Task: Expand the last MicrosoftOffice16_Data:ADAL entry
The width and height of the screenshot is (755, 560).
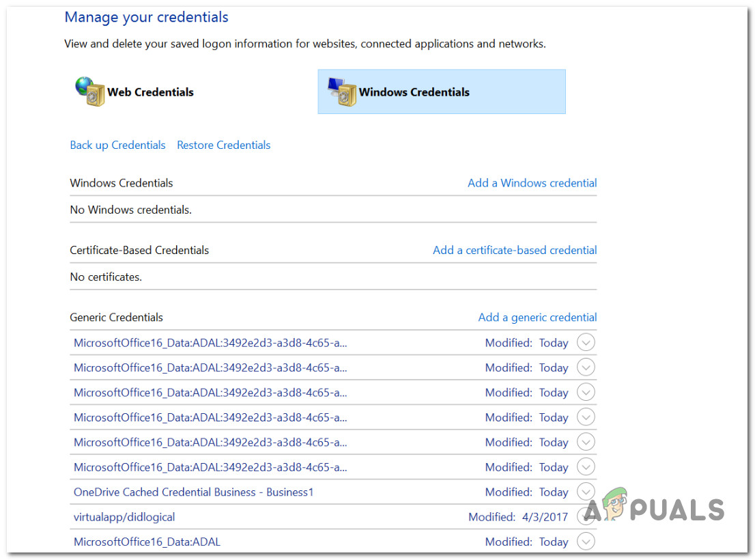Action: [x=586, y=541]
